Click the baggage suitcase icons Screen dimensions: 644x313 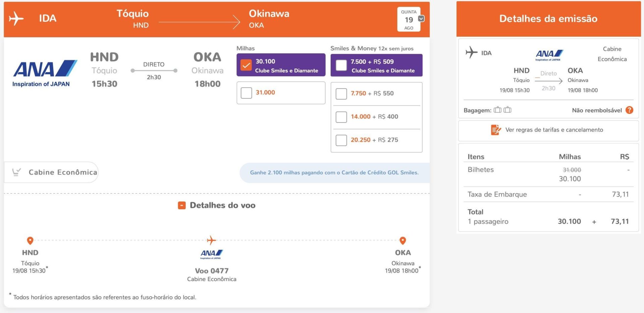click(x=502, y=109)
